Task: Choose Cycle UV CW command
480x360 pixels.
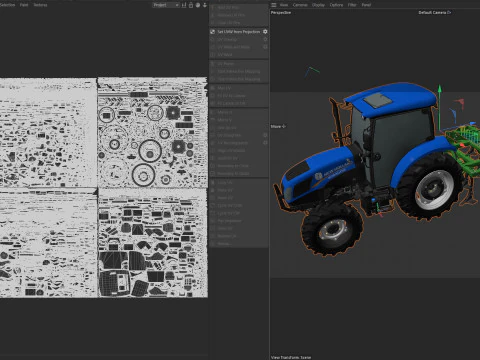Action: click(239, 213)
